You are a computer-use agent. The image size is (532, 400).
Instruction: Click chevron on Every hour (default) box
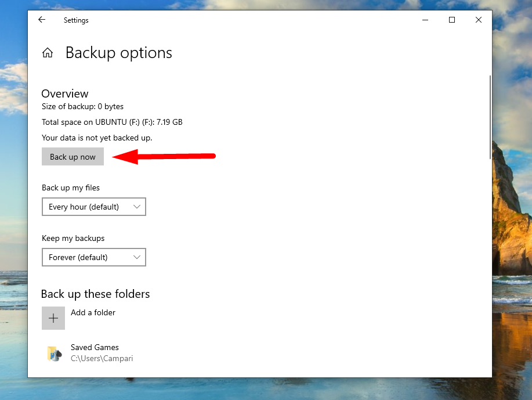[x=137, y=207]
